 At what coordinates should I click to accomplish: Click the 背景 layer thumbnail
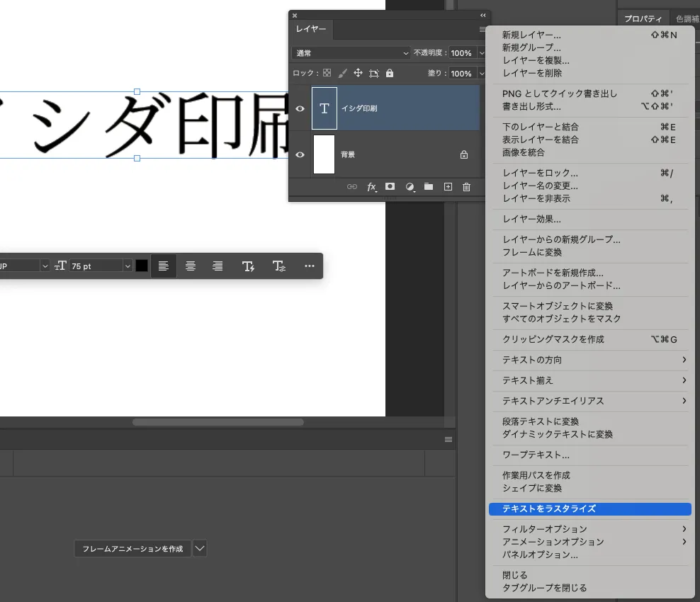click(x=324, y=154)
